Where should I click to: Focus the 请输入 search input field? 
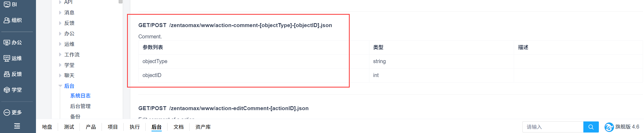pyautogui.click(x=553, y=127)
